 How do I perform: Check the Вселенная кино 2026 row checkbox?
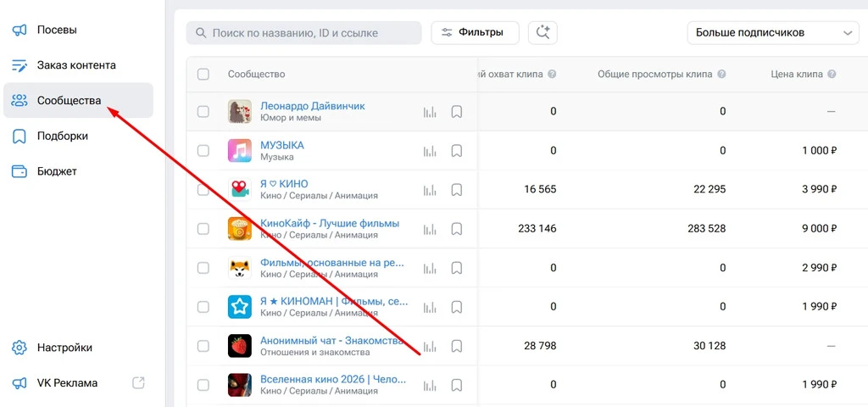[x=203, y=385]
